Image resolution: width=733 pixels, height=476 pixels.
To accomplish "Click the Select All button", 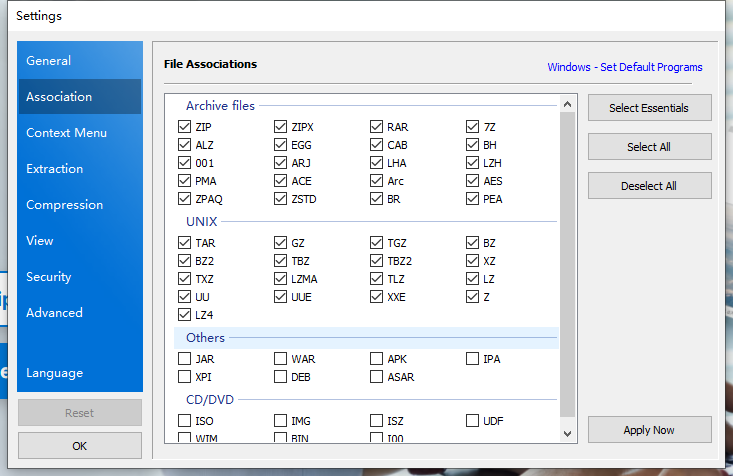I will point(649,147).
